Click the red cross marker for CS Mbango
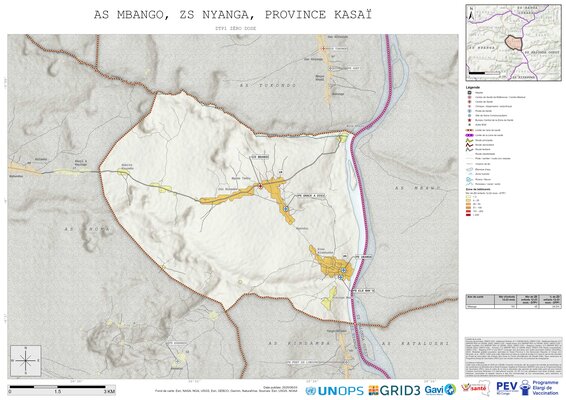This screenshot has height=400, width=566. [261, 186]
